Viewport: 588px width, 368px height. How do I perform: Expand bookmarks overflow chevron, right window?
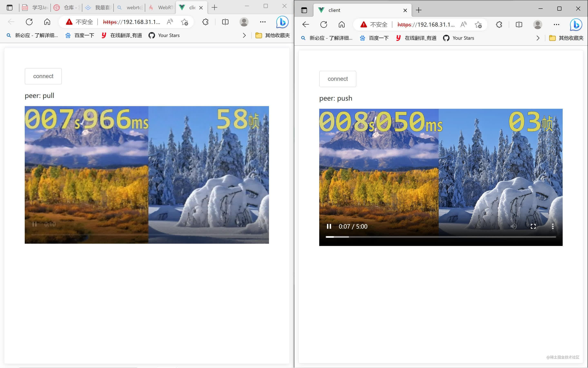(x=538, y=38)
